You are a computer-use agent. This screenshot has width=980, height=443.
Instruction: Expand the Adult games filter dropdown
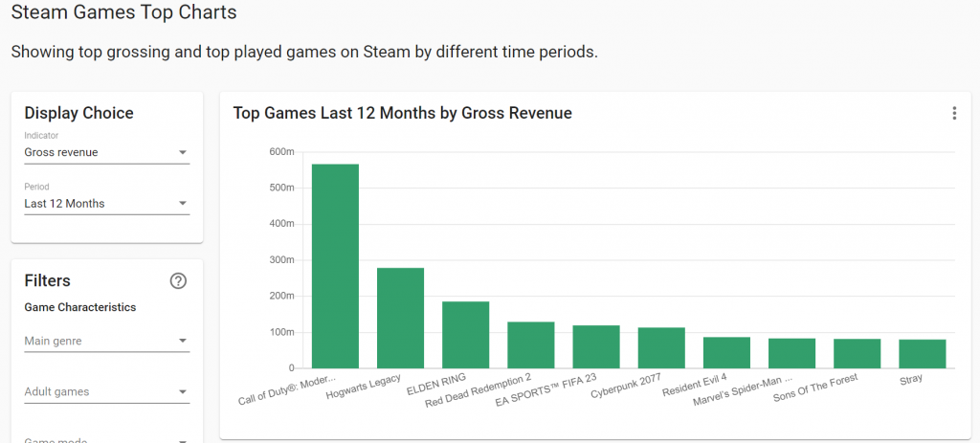(107, 391)
